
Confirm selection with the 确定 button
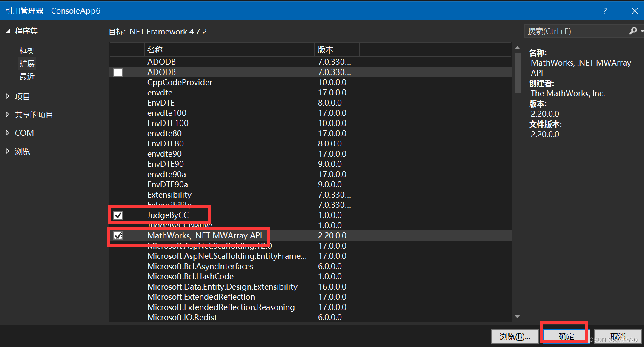[x=564, y=336]
